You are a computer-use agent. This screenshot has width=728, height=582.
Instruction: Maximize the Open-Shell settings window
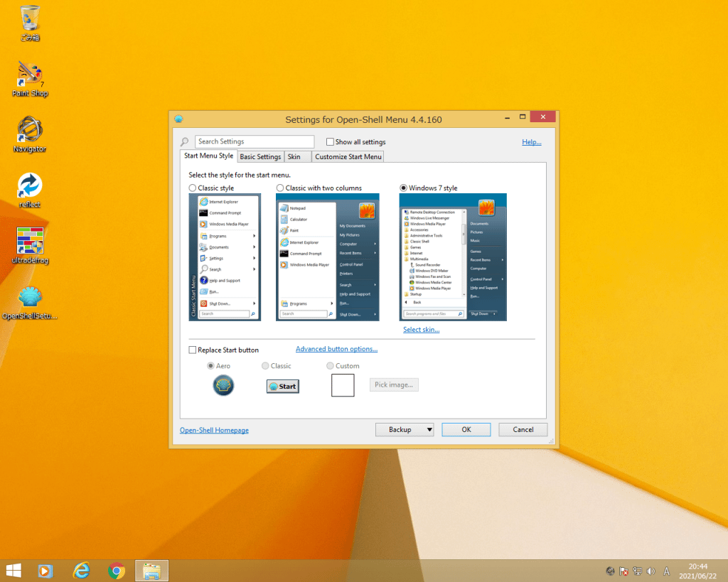click(x=523, y=117)
